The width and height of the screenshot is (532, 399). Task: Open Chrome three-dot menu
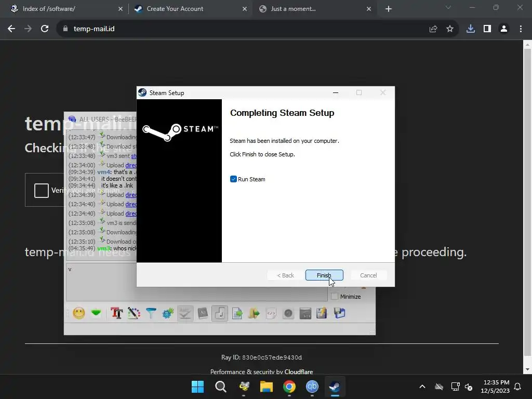pos(521,29)
